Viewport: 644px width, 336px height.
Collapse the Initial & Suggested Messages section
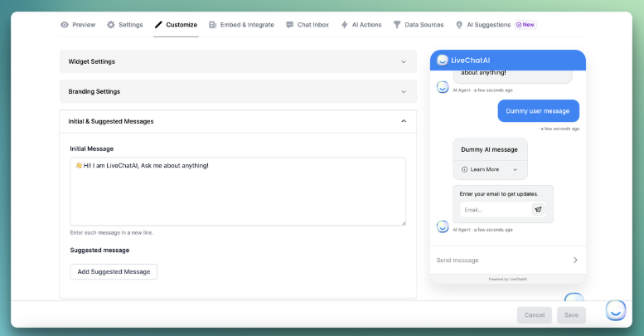(x=238, y=121)
